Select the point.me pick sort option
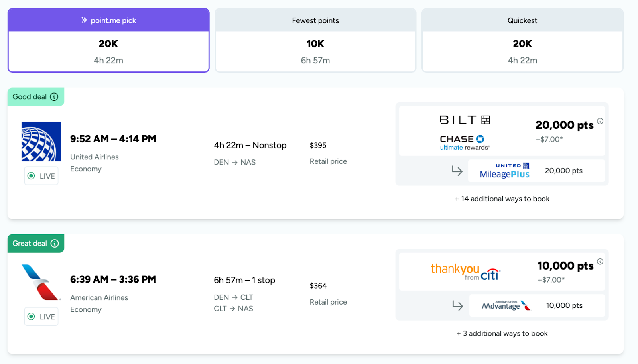 click(108, 20)
